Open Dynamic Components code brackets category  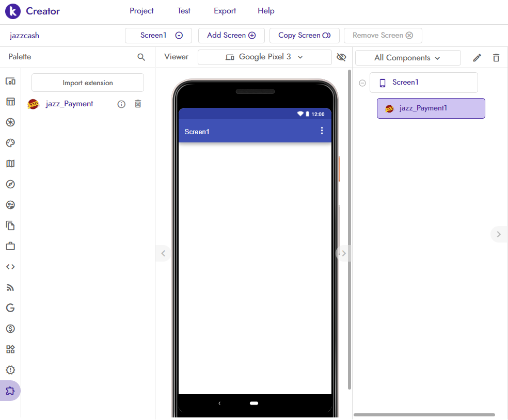pyautogui.click(x=10, y=267)
